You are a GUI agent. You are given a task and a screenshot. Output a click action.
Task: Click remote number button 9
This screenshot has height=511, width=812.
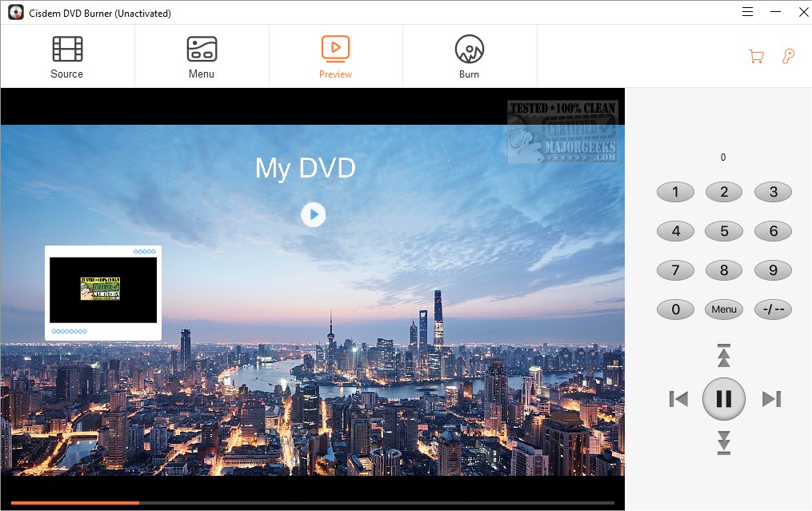pos(773,270)
